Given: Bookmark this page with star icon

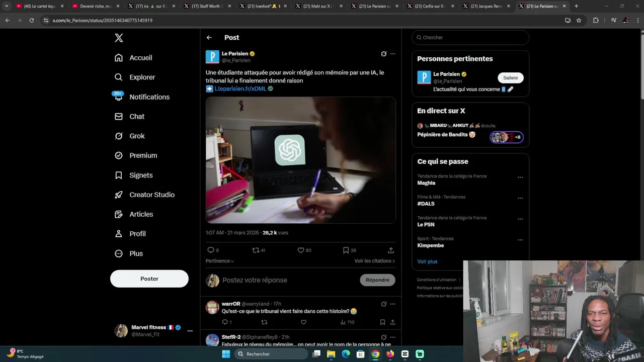Looking at the screenshot, I should coord(579,20).
